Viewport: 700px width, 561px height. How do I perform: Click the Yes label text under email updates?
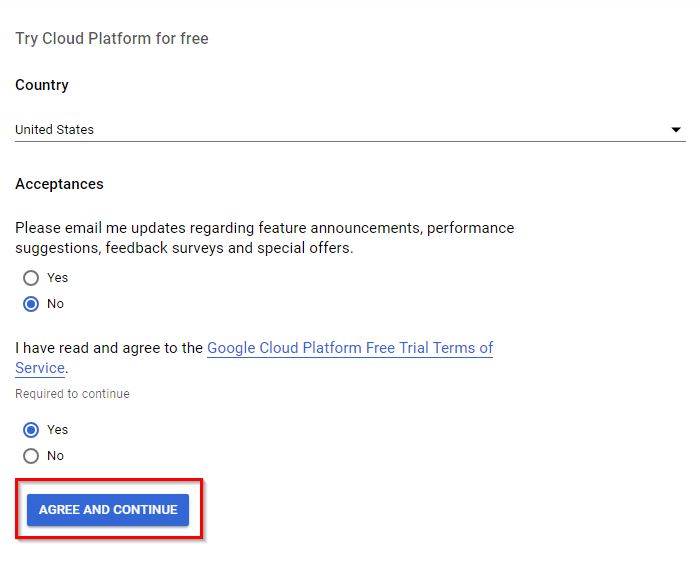pyautogui.click(x=58, y=278)
